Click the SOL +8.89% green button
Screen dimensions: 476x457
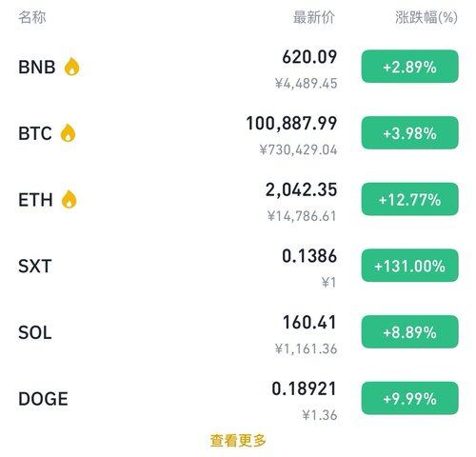(409, 332)
